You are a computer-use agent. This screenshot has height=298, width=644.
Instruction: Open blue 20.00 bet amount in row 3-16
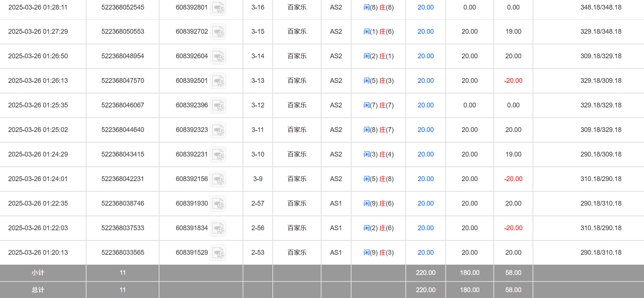(426, 7)
